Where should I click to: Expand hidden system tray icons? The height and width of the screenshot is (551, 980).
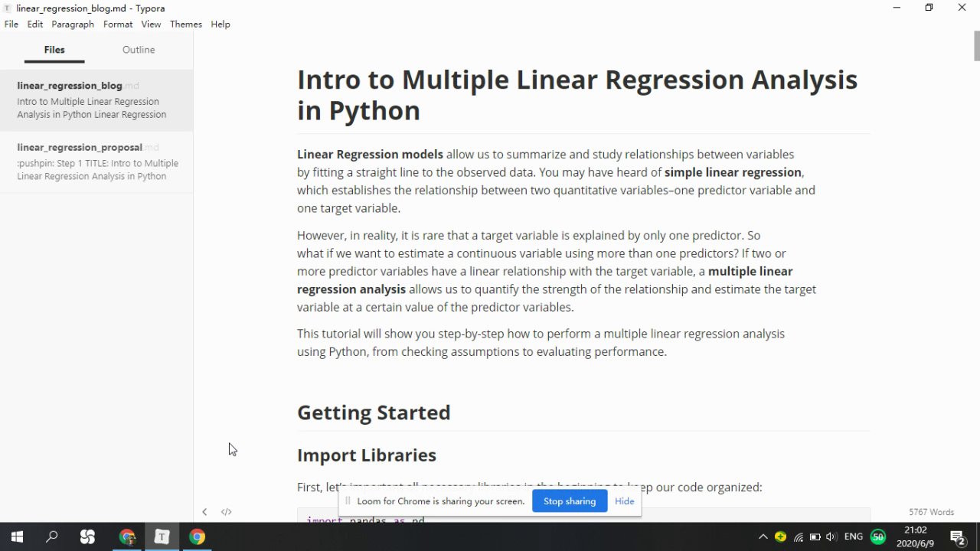click(763, 537)
